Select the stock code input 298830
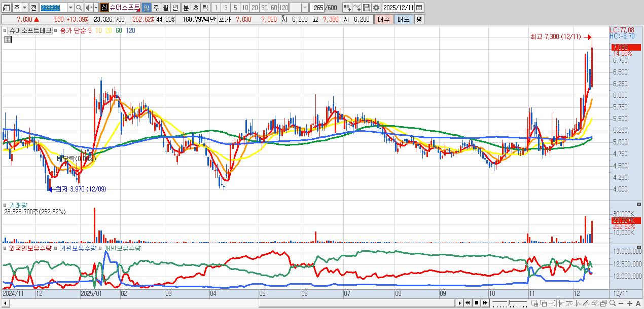Screen dimensions: 644x309 tap(53, 8)
